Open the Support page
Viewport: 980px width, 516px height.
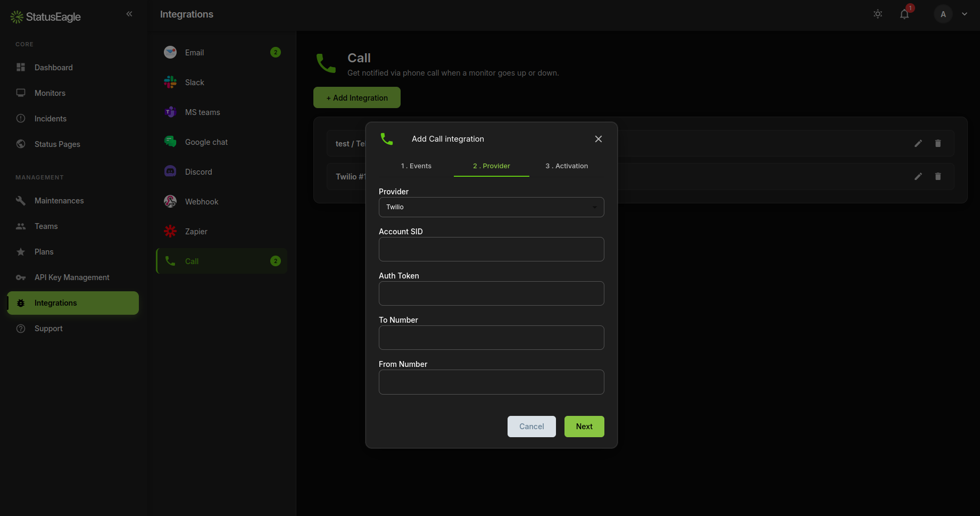tap(73, 329)
